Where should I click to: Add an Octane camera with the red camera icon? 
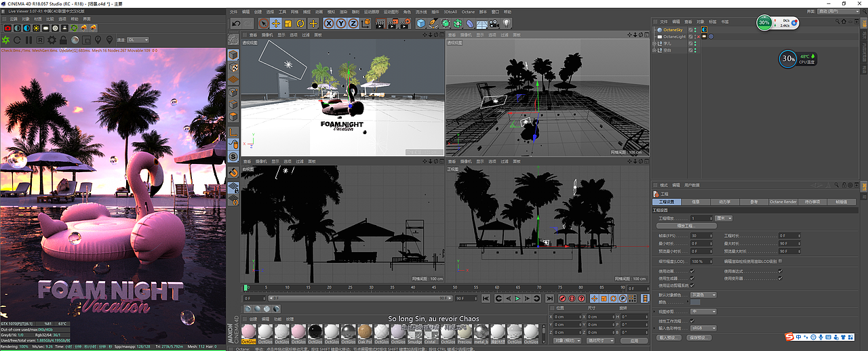[x=7, y=28]
